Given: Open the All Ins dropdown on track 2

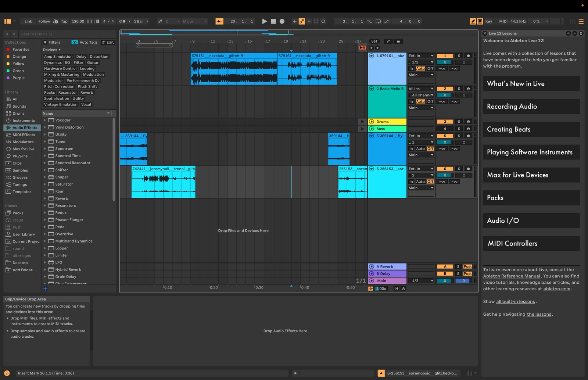Looking at the screenshot, I should click(421, 89).
